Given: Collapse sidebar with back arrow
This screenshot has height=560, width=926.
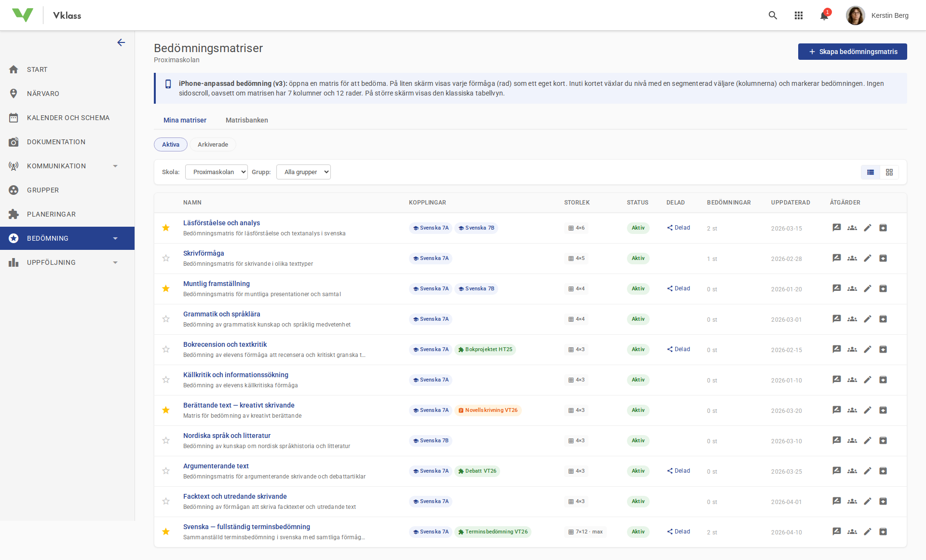Looking at the screenshot, I should click(x=121, y=42).
